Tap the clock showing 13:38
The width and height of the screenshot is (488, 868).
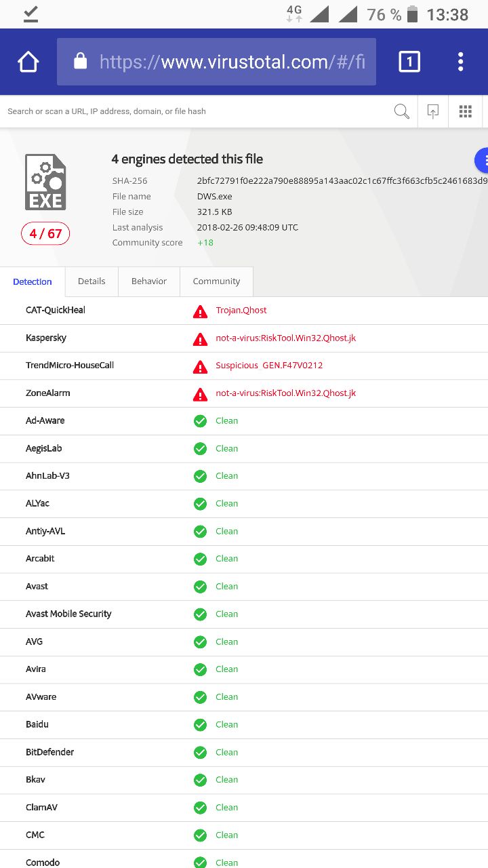point(447,15)
